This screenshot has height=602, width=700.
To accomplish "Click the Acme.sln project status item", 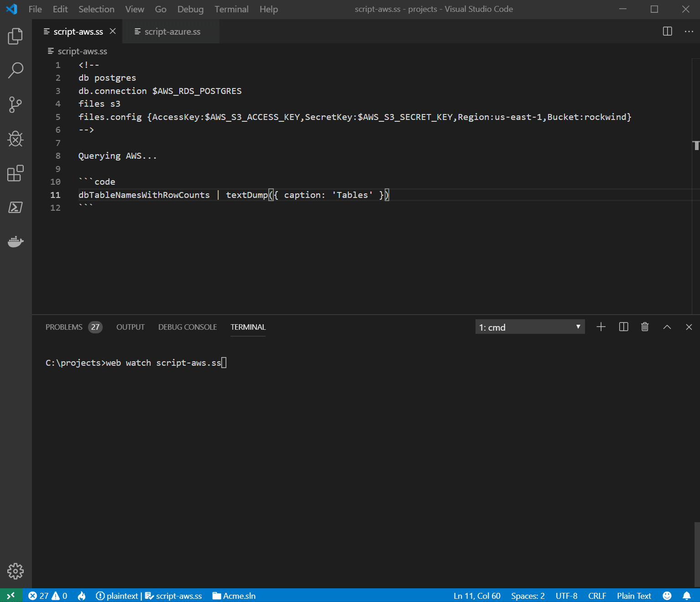I will pos(234,596).
